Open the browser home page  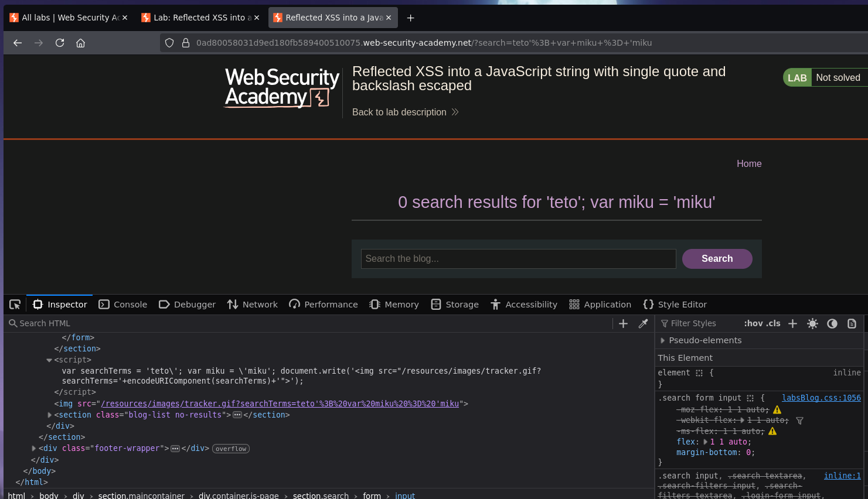click(x=81, y=43)
